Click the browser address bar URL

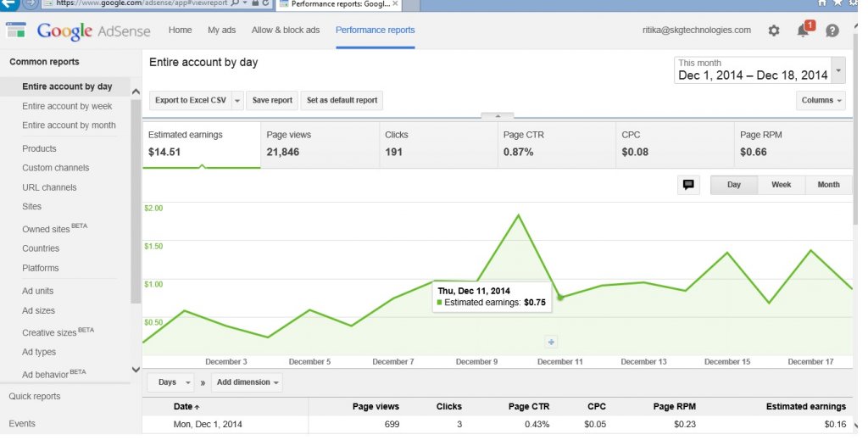(142, 3)
